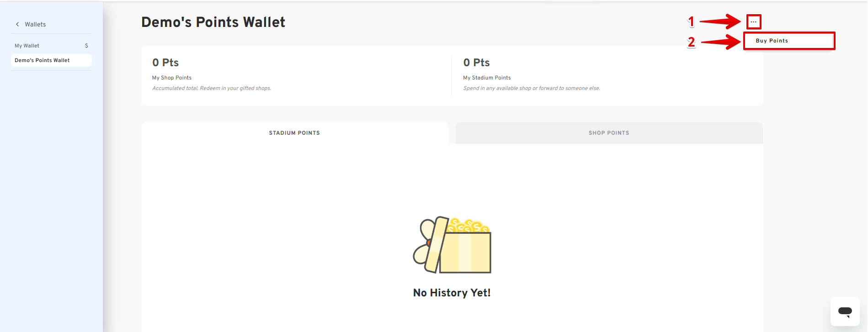Click the red arrow pointing at Buy Points
Viewport: 868px width, 332px height.
click(x=721, y=42)
